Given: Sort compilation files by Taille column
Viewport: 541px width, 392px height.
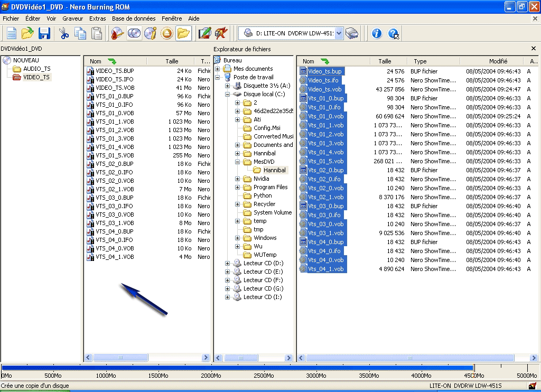Looking at the screenshot, I should (172, 61).
